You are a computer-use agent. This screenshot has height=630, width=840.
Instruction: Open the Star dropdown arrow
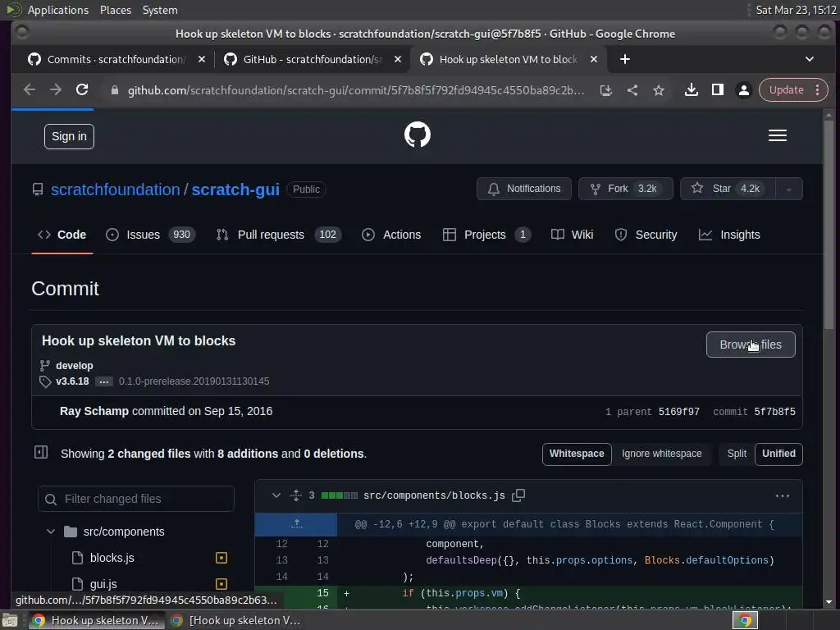point(788,189)
